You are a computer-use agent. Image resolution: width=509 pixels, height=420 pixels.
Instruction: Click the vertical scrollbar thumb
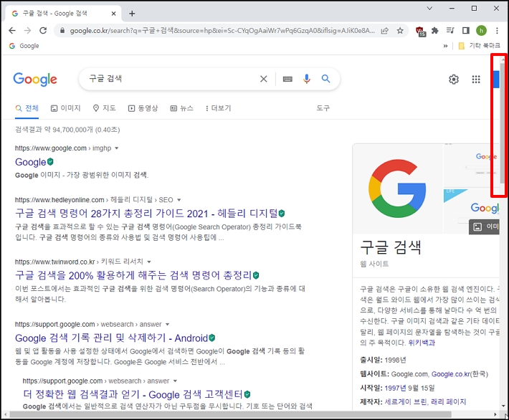(503, 123)
